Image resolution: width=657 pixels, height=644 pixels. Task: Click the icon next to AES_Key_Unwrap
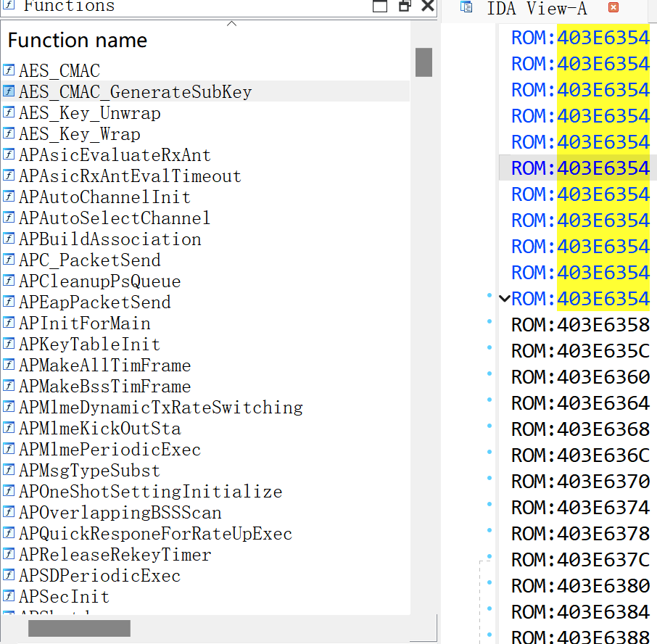point(9,112)
